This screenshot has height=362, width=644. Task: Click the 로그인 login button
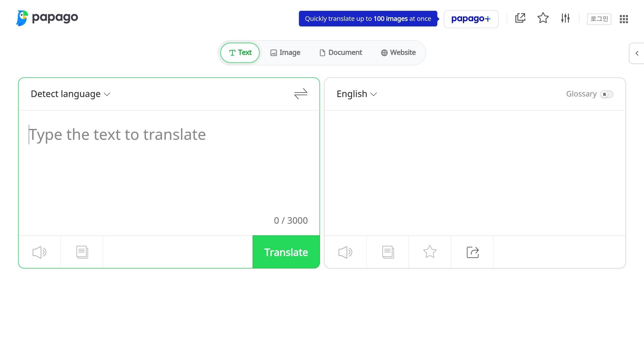click(599, 19)
